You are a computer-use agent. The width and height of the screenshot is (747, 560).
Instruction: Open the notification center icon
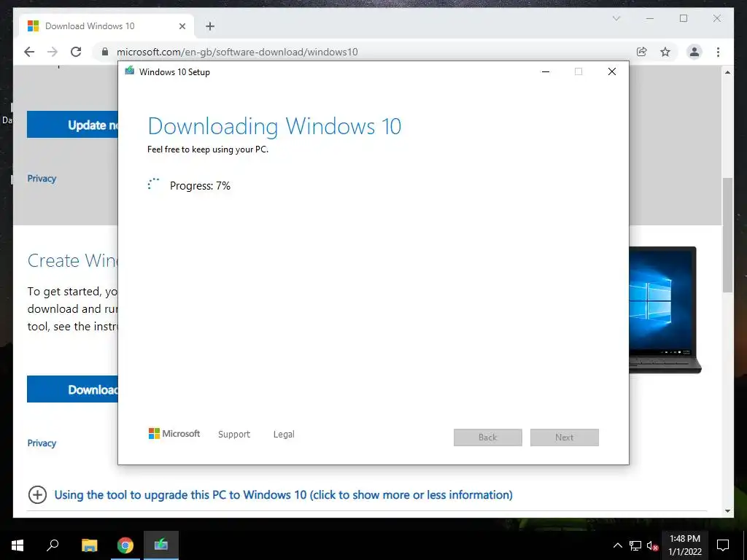(x=723, y=545)
